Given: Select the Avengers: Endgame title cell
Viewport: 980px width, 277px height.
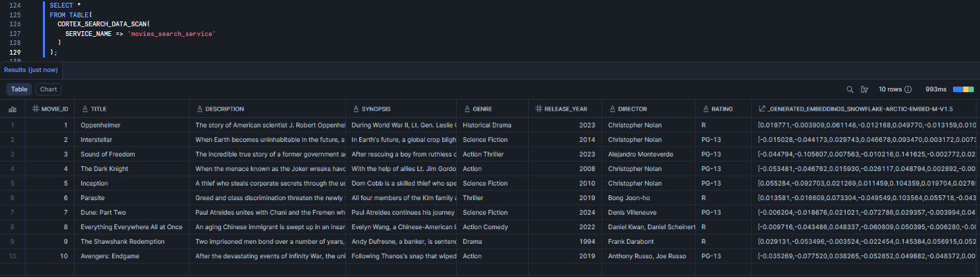Looking at the screenshot, I should [x=132, y=256].
